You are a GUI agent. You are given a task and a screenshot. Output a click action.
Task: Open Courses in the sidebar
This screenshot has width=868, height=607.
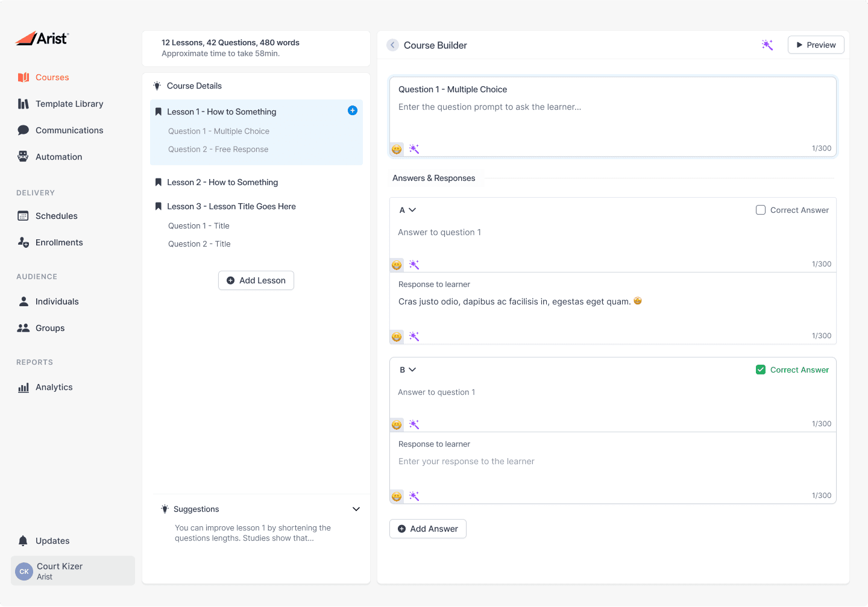pyautogui.click(x=43, y=77)
